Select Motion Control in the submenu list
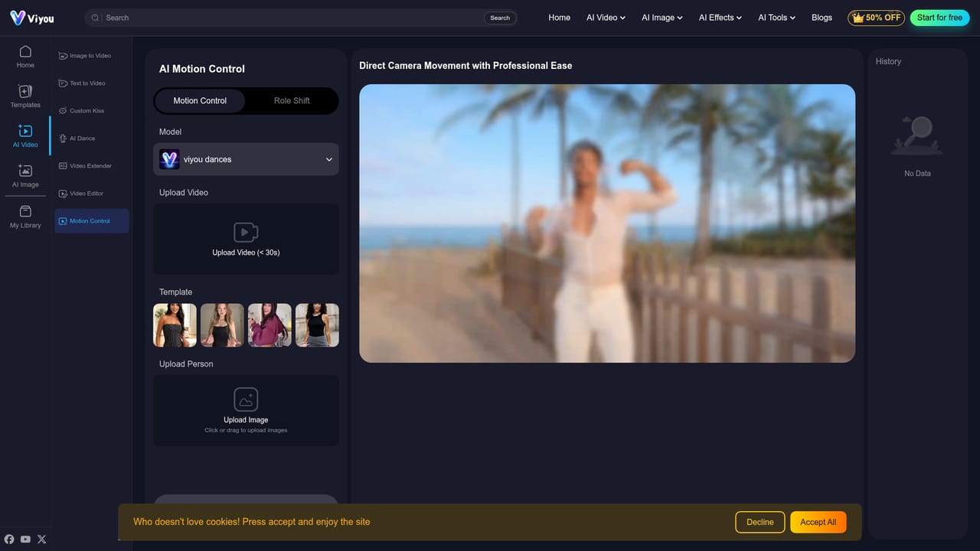This screenshot has height=551, width=980. point(92,221)
